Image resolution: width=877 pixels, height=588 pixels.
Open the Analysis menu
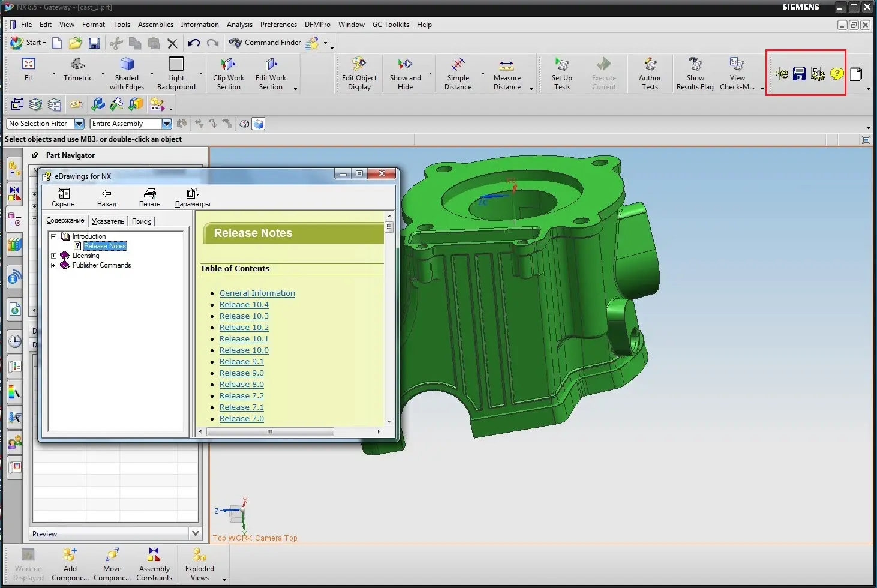tap(239, 25)
